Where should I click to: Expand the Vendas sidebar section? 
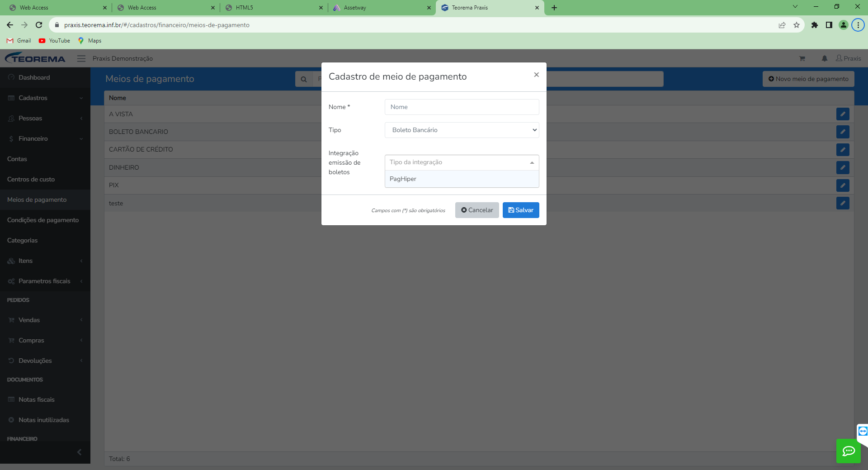tap(45, 320)
